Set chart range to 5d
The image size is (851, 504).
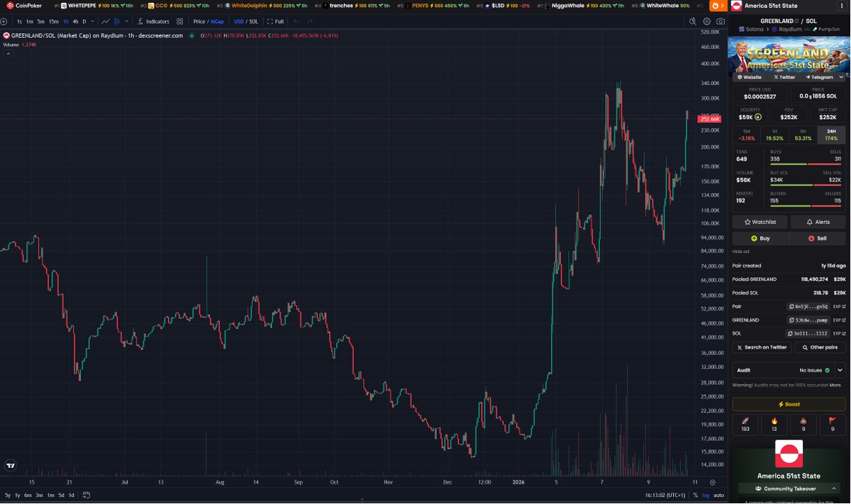tap(61, 495)
